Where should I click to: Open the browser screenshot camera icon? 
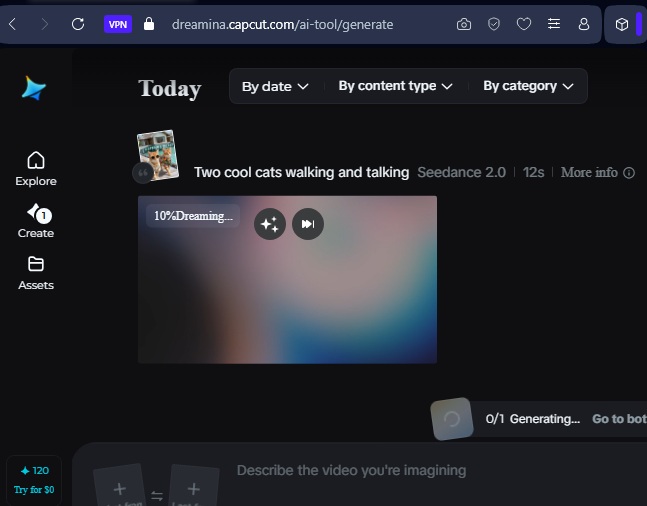(464, 24)
